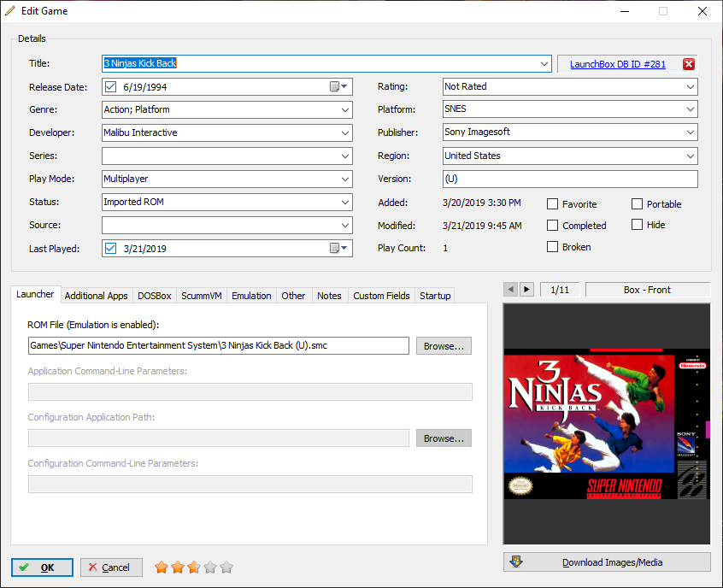Screen dimensions: 723x588
Task: Expand the Play Mode dropdown
Action: click(345, 179)
